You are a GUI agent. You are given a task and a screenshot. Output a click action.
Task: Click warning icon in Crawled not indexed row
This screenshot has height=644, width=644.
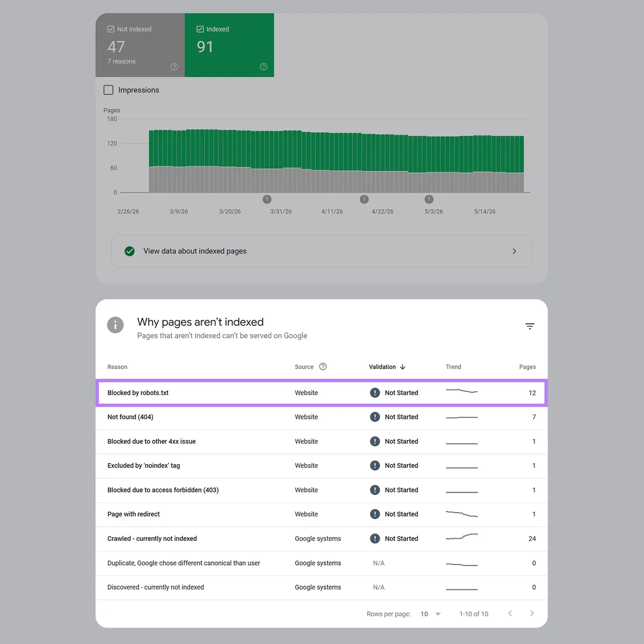click(x=375, y=539)
